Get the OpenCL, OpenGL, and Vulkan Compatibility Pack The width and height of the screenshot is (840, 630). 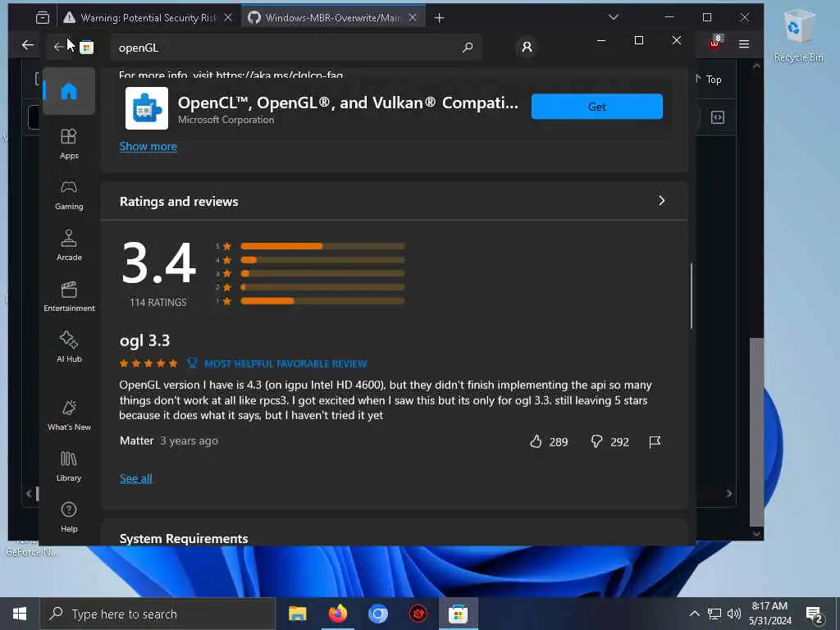pyautogui.click(x=597, y=107)
